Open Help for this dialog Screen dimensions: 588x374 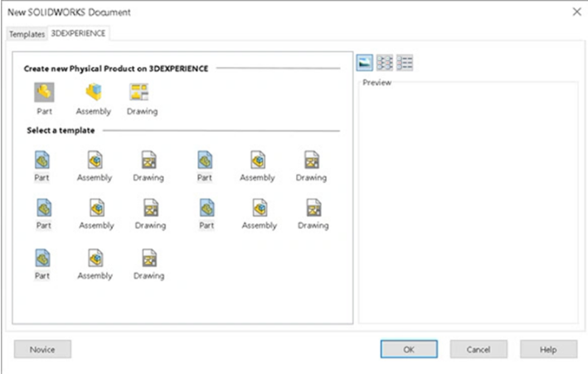(x=548, y=349)
